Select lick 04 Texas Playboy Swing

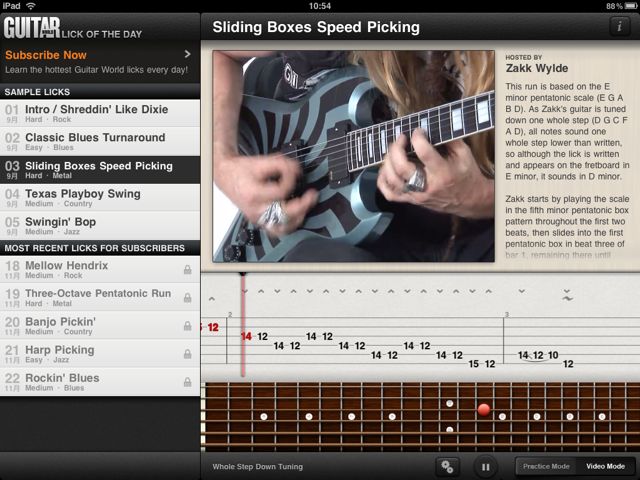click(x=100, y=198)
